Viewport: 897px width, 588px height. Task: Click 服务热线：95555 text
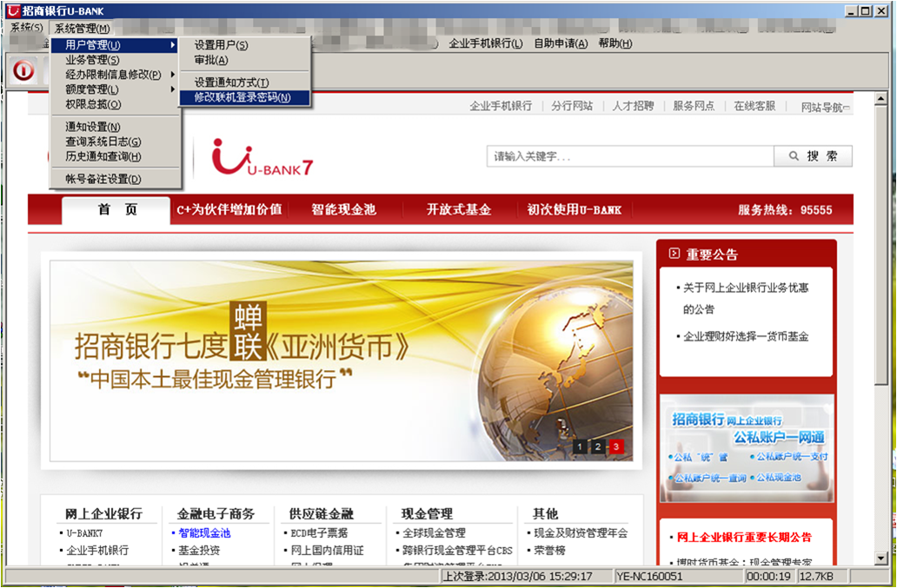point(785,209)
